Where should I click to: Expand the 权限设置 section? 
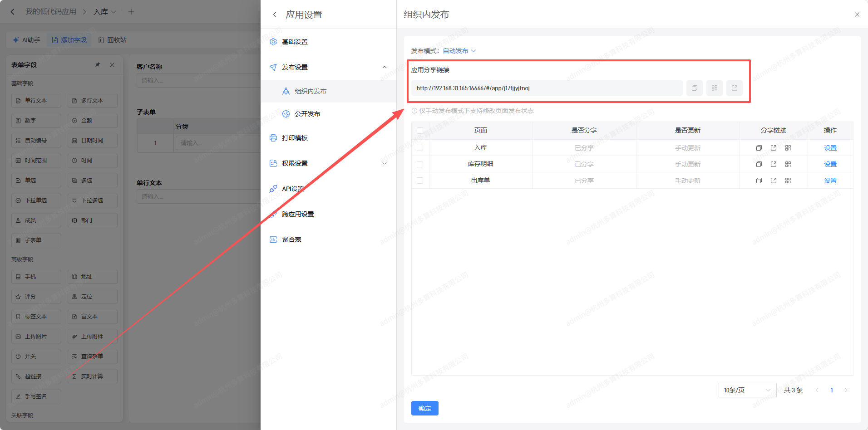click(385, 163)
